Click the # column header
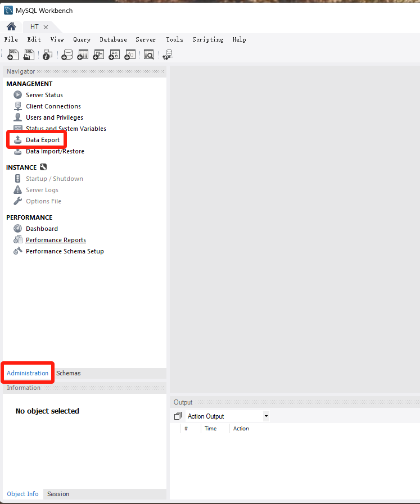420x504 pixels. click(x=186, y=429)
